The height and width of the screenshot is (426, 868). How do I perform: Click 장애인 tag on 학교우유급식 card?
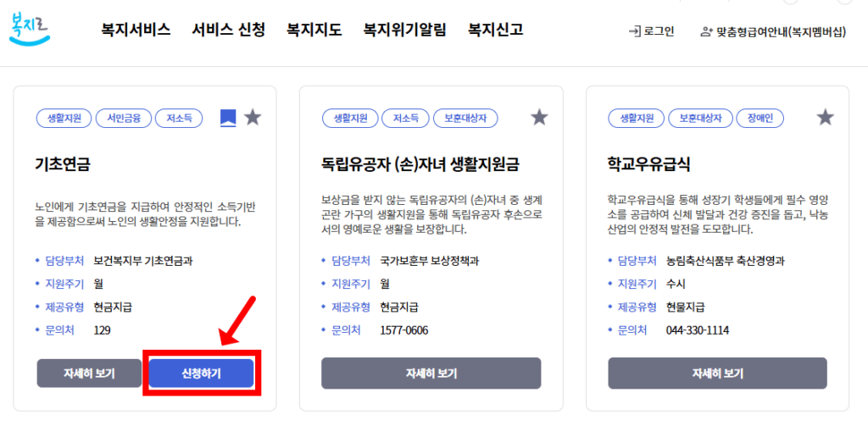759,119
